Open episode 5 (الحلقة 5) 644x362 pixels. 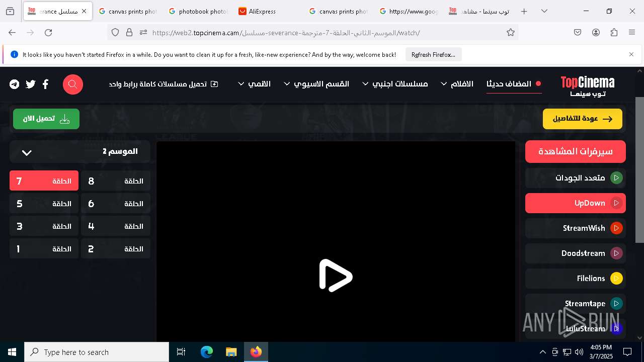tap(44, 204)
